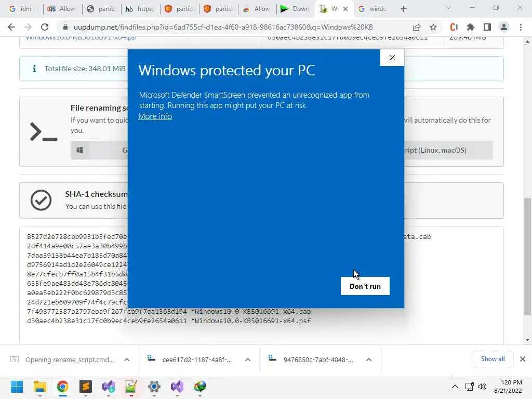Click the SHA-1 checksum heading

point(96,194)
